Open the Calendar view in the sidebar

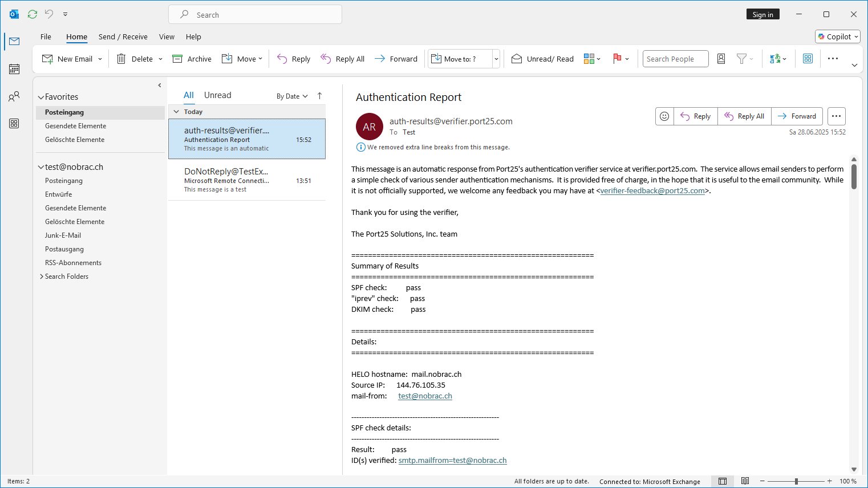pyautogui.click(x=14, y=69)
